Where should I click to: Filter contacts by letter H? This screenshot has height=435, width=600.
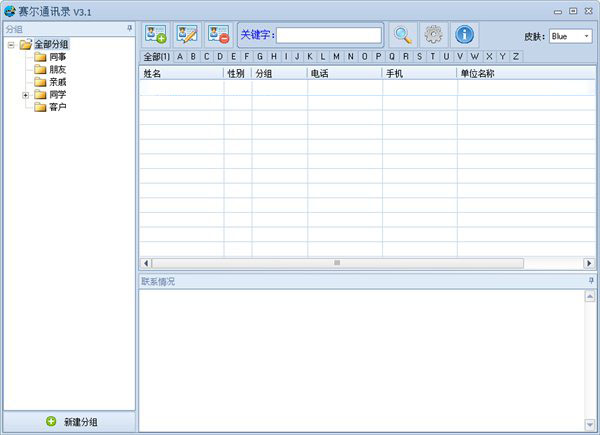(x=274, y=57)
